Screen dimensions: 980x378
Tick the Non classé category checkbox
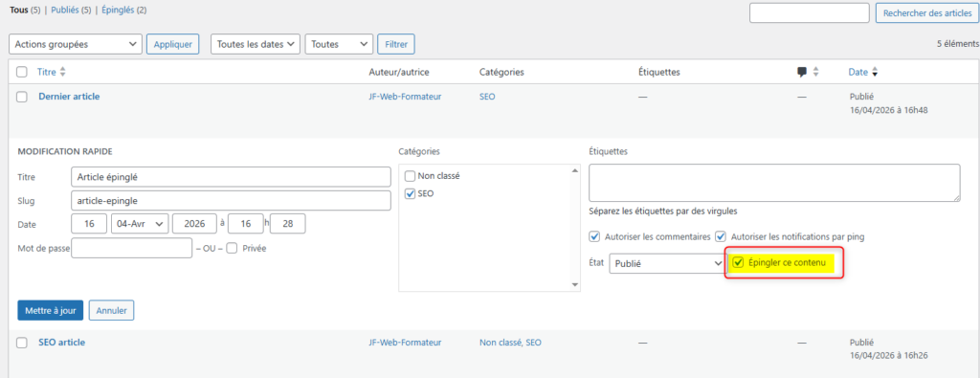[410, 176]
